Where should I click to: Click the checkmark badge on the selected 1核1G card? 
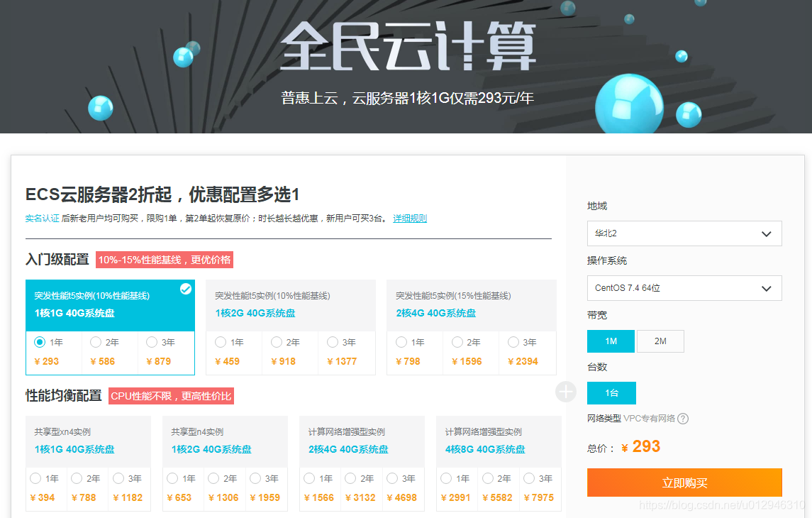185,289
